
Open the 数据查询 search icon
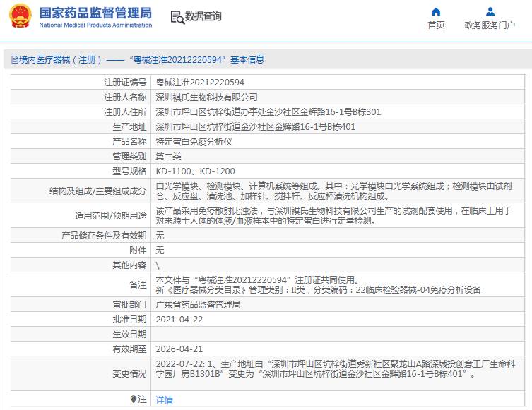click(177, 17)
